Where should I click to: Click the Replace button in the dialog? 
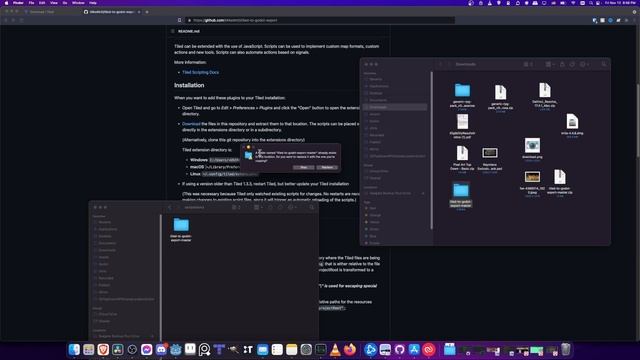click(x=327, y=167)
